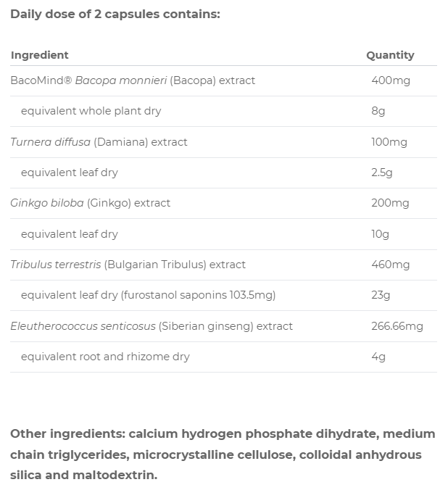Click the 200mg quantity value

tap(390, 203)
